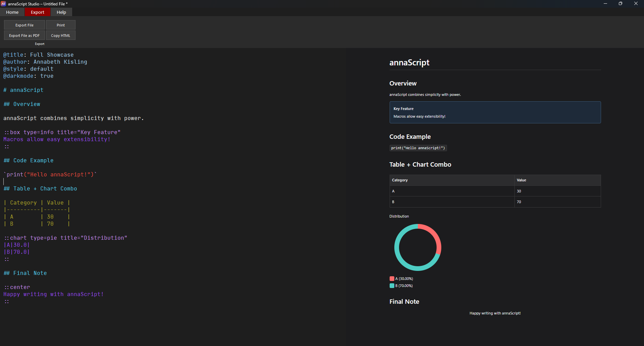
Task: Click 'Happy writing with annaScript!' in preview
Action: pyautogui.click(x=495, y=313)
